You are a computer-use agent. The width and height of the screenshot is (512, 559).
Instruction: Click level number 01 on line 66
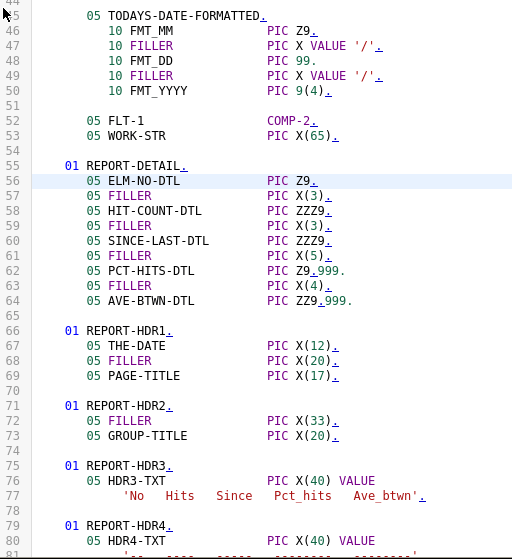pyautogui.click(x=72, y=331)
